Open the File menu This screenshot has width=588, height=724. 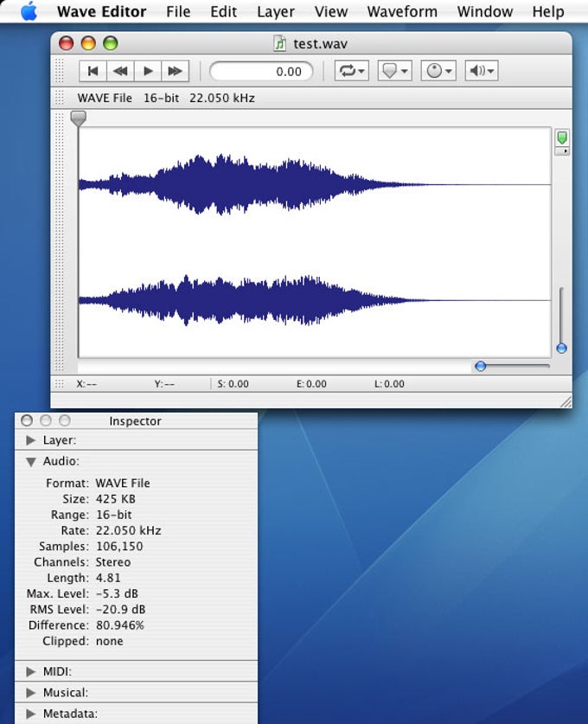point(178,11)
